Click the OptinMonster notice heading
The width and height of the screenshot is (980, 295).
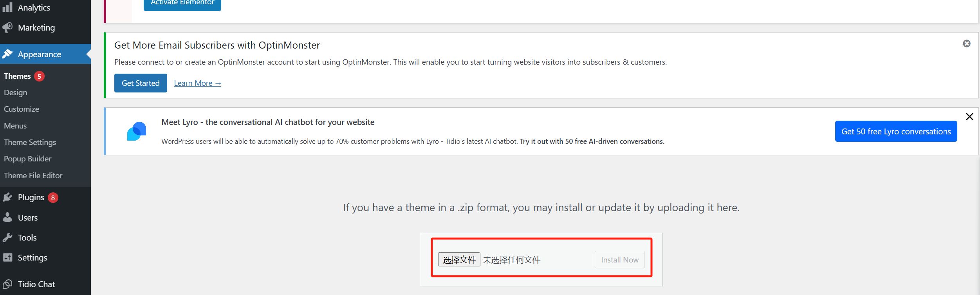click(217, 45)
